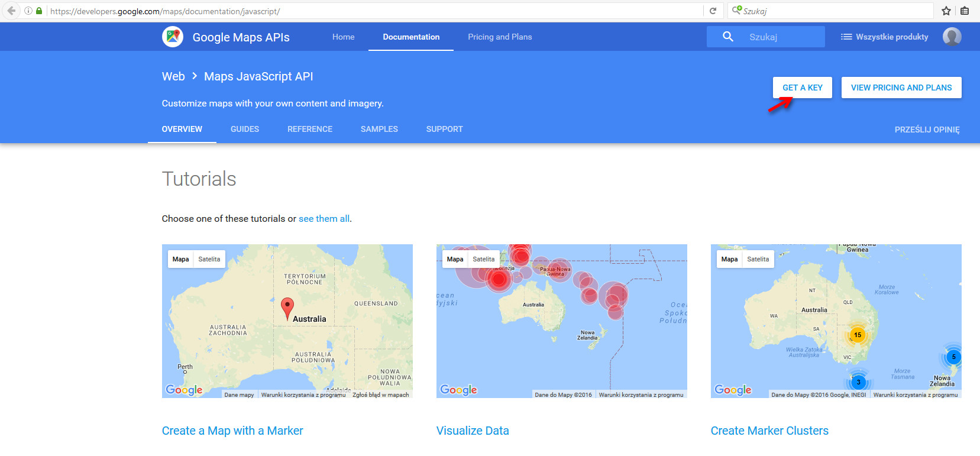Open the 'see them all' link

pos(324,219)
